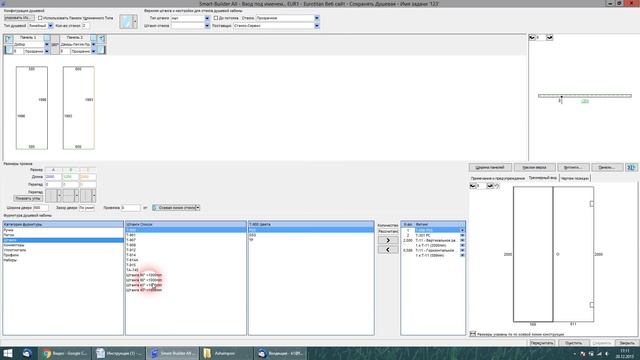Click the 180° button between the panels
The image size is (640, 360).
click(55, 44)
